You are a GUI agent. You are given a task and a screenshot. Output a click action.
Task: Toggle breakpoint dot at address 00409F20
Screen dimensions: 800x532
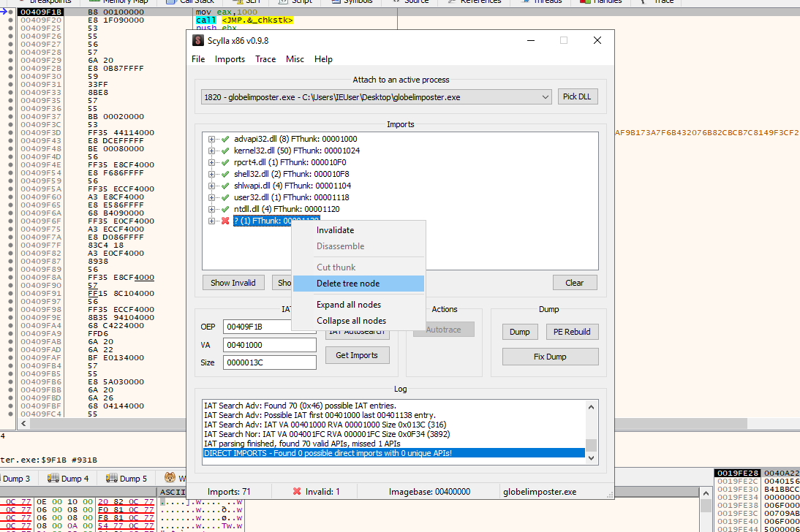[x=10, y=20]
